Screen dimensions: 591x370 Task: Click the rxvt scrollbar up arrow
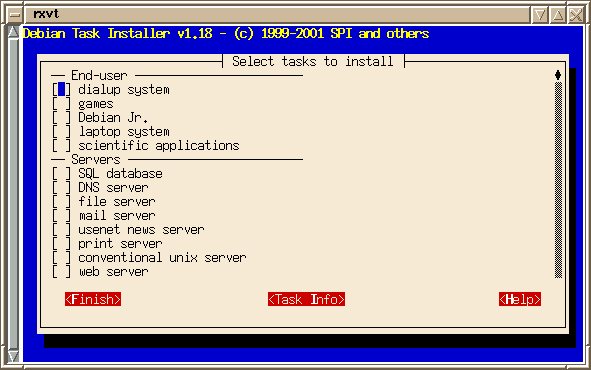click(13, 32)
